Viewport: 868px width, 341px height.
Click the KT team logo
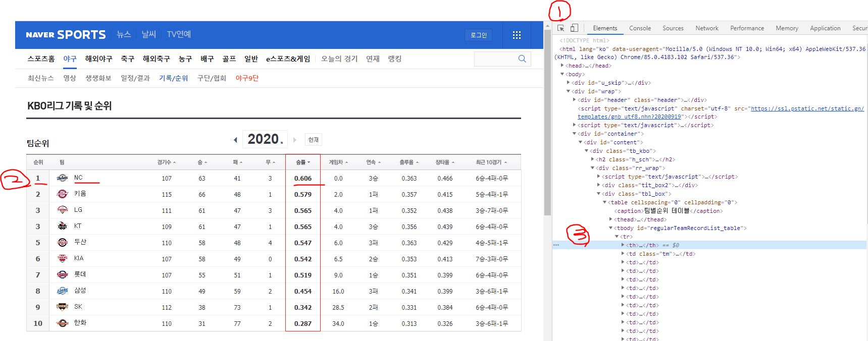tap(62, 226)
